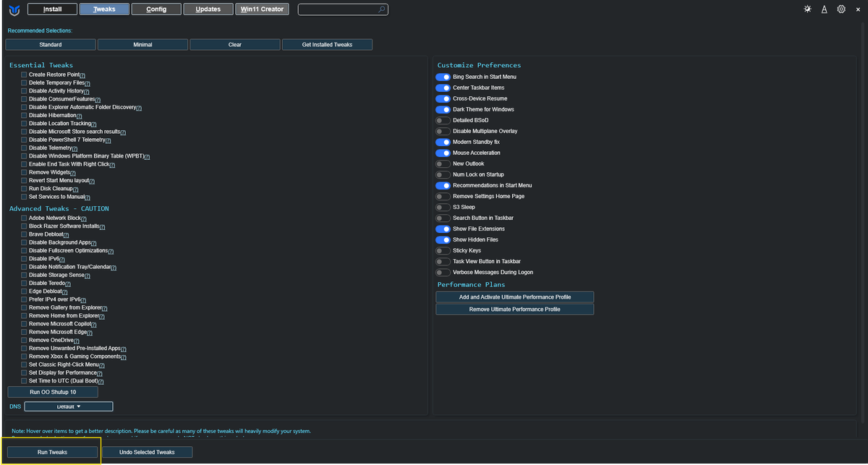The image size is (868, 465).
Task: Open the (?) help for Disable Hibernation
Action: point(79,116)
